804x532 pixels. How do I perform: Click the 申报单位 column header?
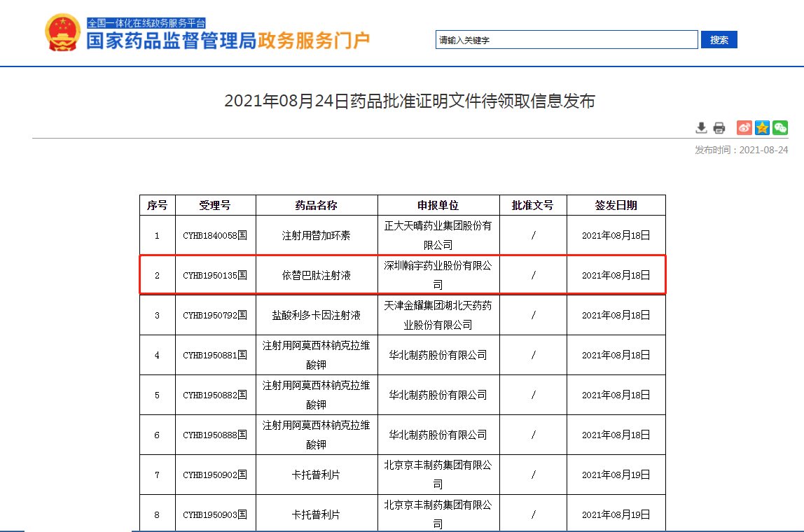click(438, 205)
